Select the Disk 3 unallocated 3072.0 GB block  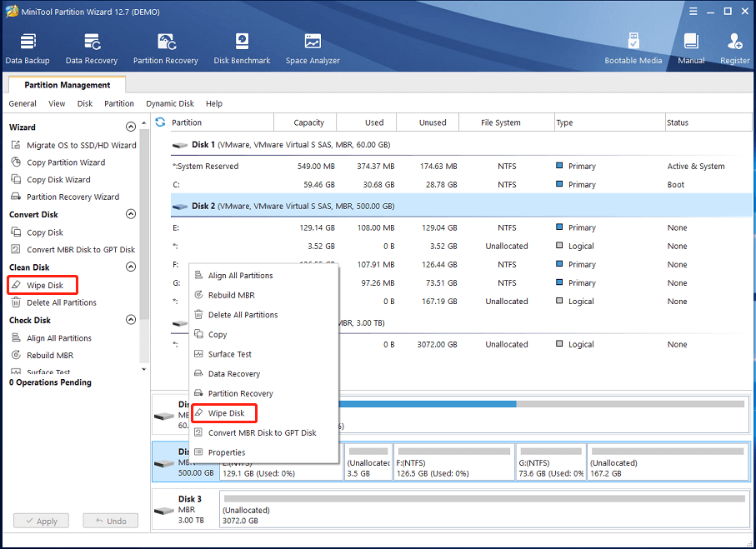point(484,509)
